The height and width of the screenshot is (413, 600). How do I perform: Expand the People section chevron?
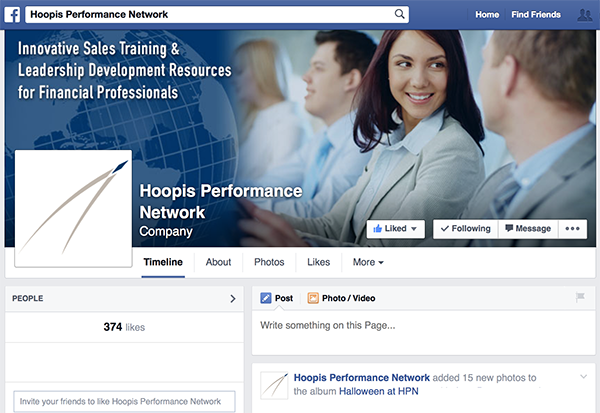click(233, 299)
